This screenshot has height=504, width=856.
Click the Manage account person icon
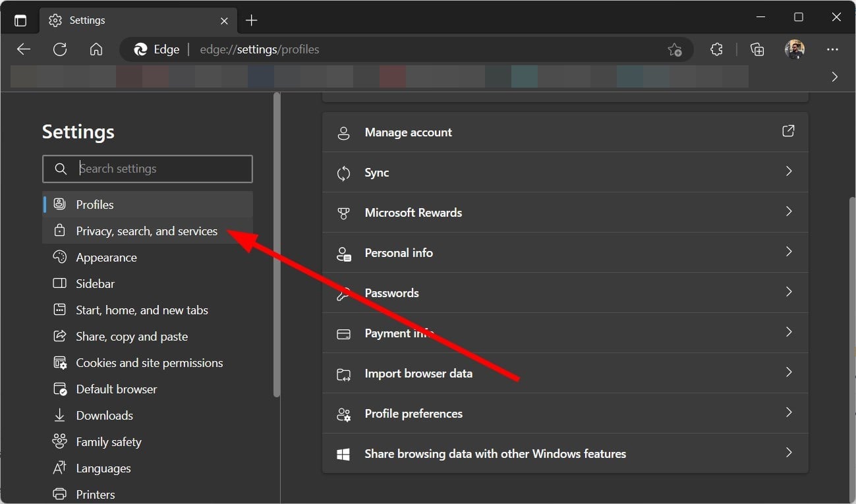click(343, 133)
